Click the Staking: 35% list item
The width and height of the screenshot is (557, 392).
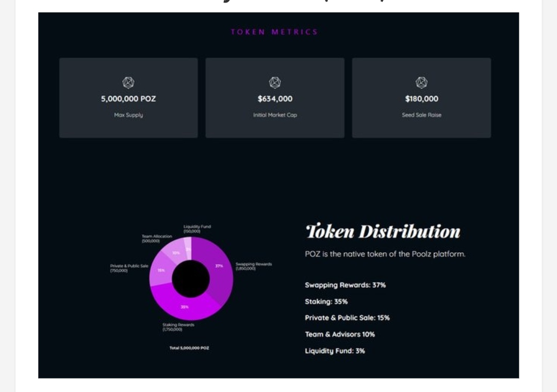pyautogui.click(x=326, y=302)
